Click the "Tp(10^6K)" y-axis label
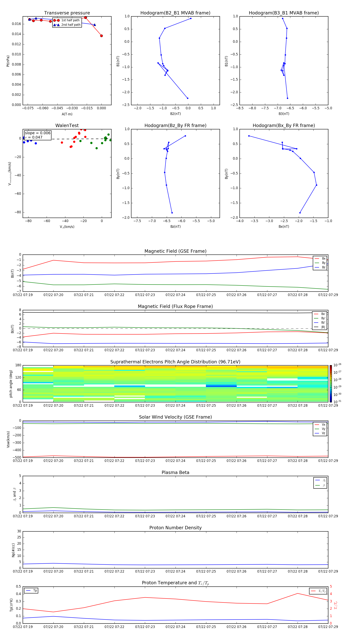The image size is (351, 644). point(11,605)
